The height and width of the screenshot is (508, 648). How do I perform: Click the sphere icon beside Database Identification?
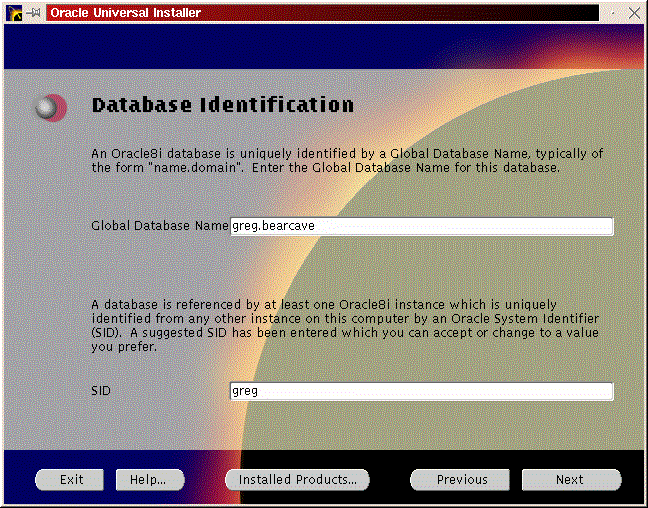pos(49,107)
